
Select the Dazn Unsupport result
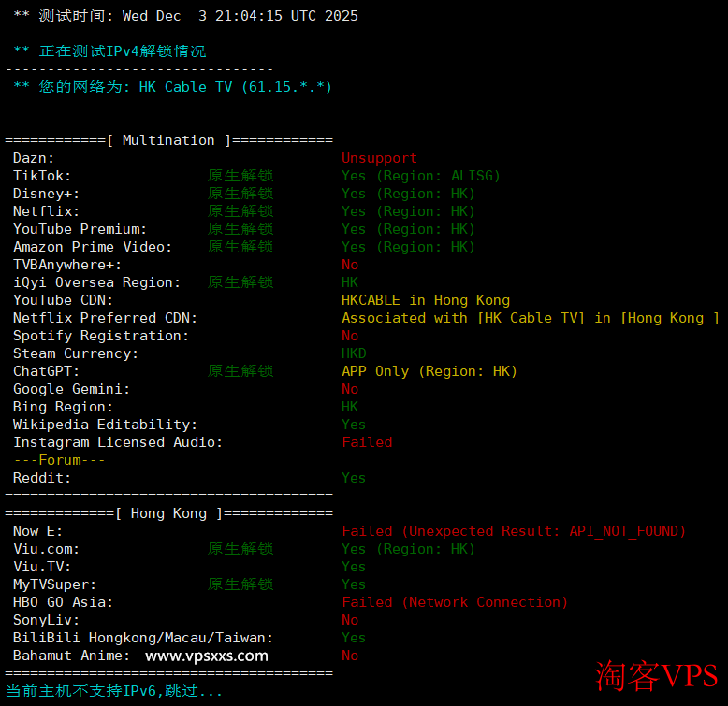379,158
